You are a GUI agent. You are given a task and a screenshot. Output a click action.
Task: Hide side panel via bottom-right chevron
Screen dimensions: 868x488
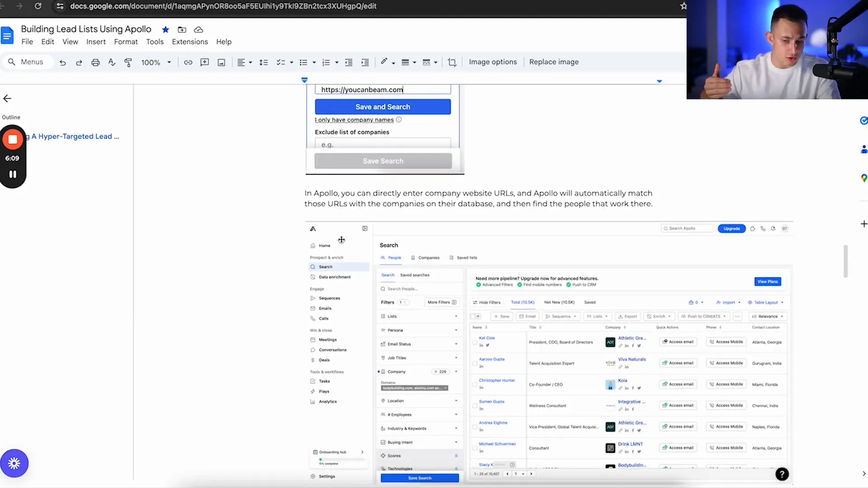pos(863,474)
